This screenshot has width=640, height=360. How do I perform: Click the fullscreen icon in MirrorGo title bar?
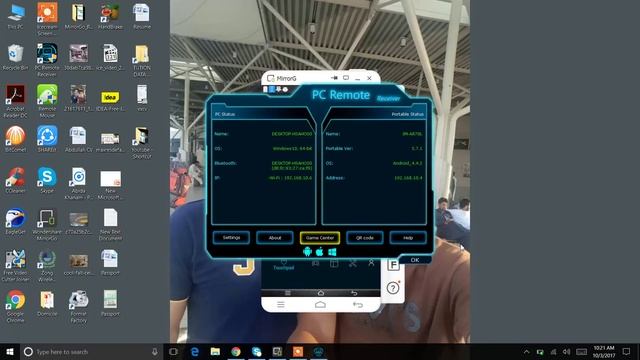[x=346, y=78]
